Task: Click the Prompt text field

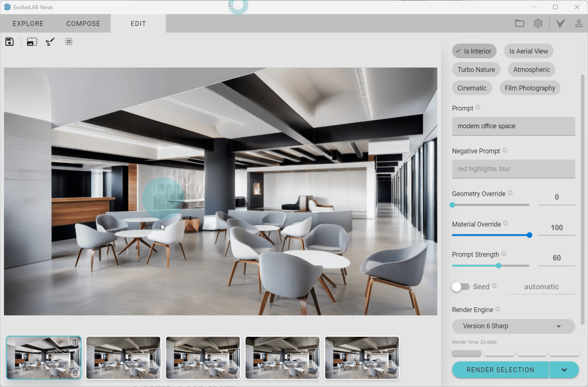Action: [514, 126]
